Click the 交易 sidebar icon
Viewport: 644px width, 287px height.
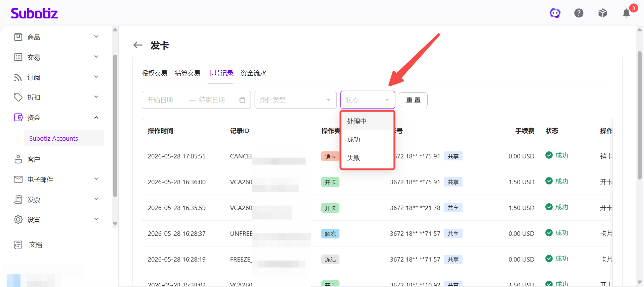pyautogui.click(x=18, y=57)
